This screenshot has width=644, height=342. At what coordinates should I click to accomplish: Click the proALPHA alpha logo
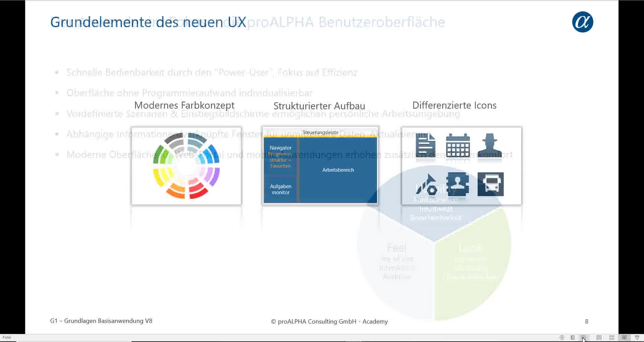[583, 22]
